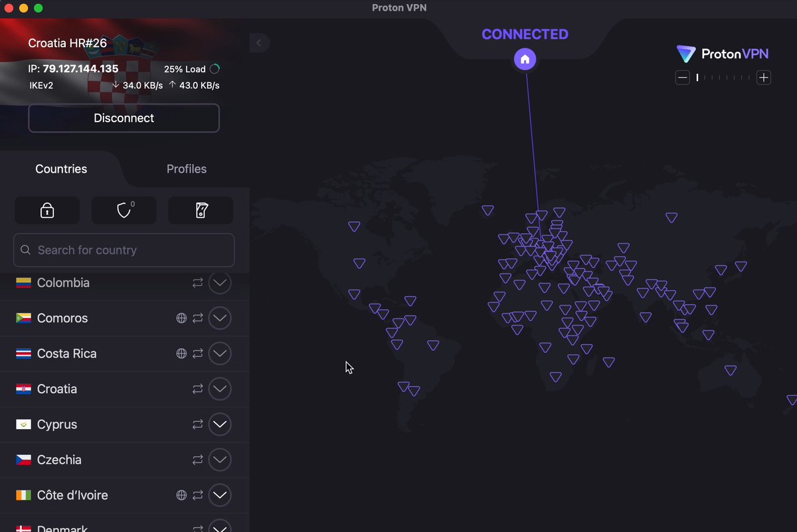Viewport: 797px width, 532px height.
Task: Expand Comoros server list
Action: coord(220,318)
